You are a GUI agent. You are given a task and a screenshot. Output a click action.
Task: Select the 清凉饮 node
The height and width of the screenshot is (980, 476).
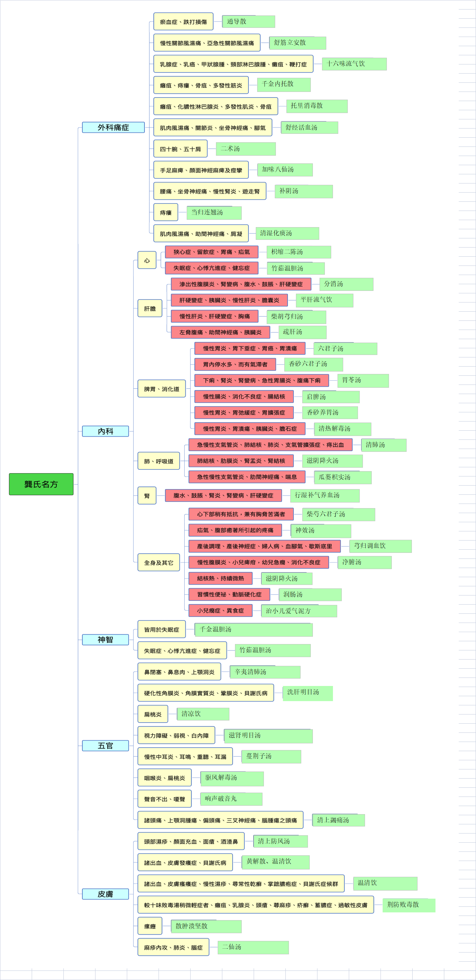[203, 714]
